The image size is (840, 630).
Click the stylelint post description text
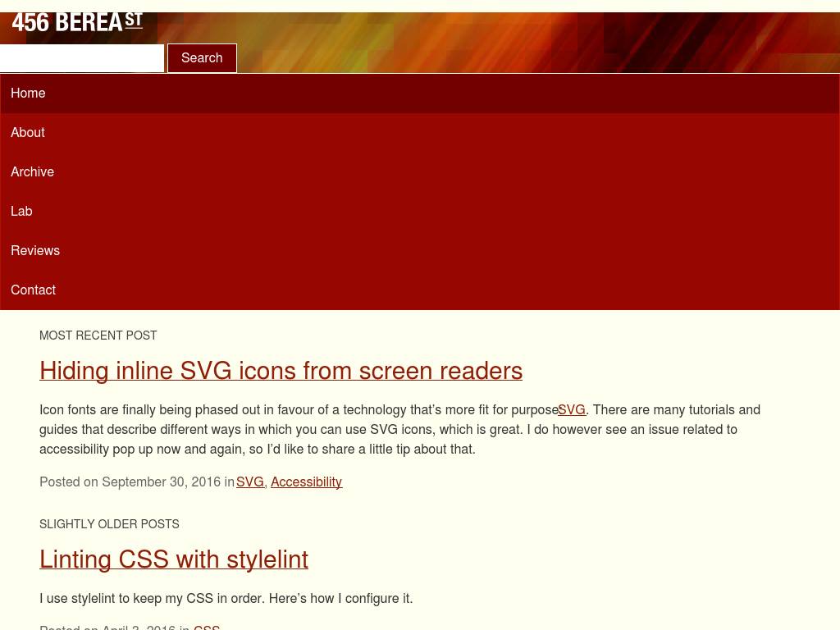pyautogui.click(x=226, y=599)
